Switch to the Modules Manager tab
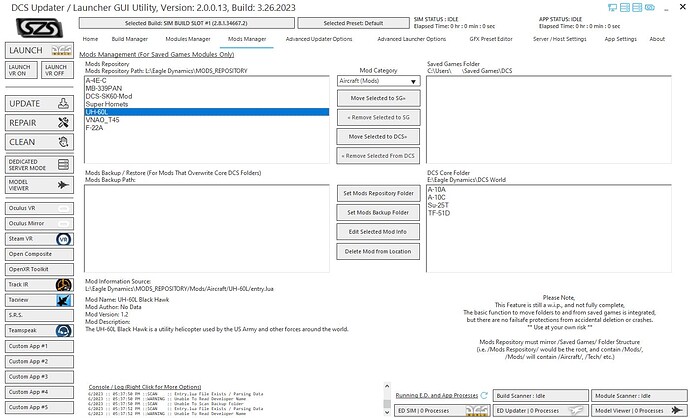 (188, 39)
